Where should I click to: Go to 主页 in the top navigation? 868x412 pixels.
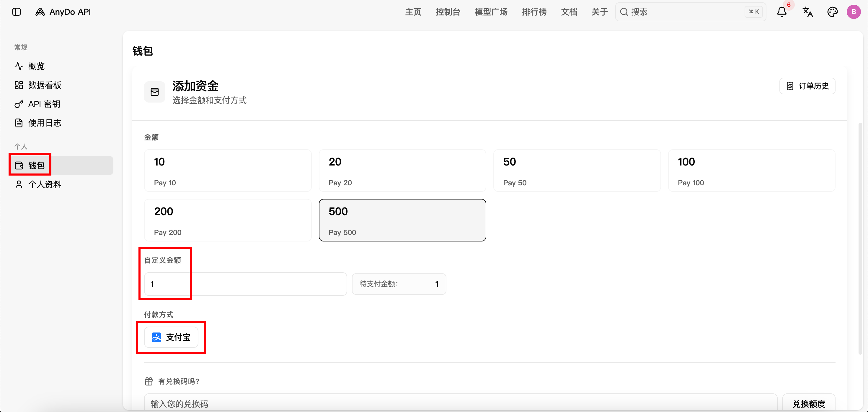(x=413, y=12)
